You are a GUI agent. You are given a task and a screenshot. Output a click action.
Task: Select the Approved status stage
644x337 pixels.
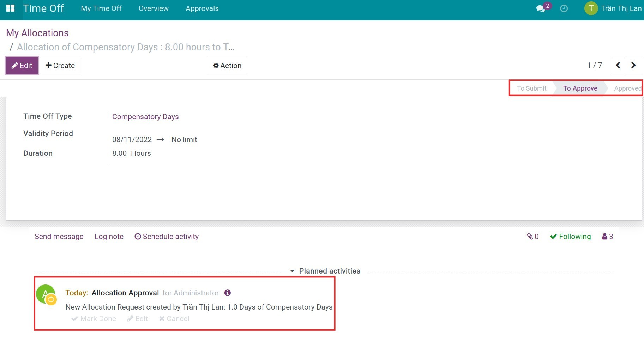(x=627, y=88)
